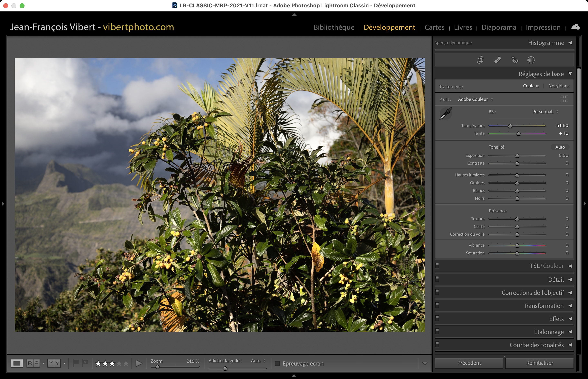Open the profile browser grid icon
The height and width of the screenshot is (379, 588).
tap(564, 99)
